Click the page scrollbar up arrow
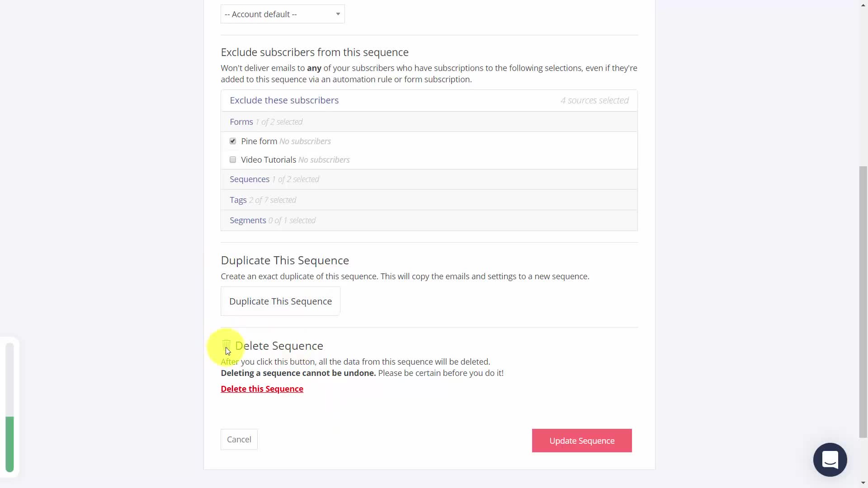Image resolution: width=868 pixels, height=488 pixels. (863, 4)
